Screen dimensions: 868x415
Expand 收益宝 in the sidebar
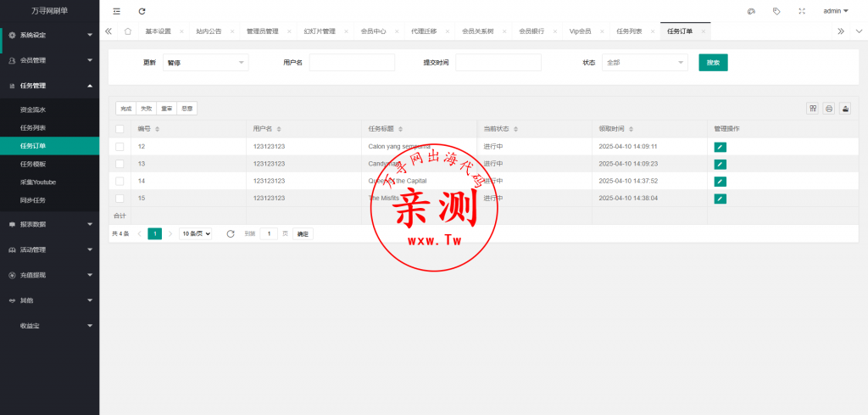click(50, 326)
